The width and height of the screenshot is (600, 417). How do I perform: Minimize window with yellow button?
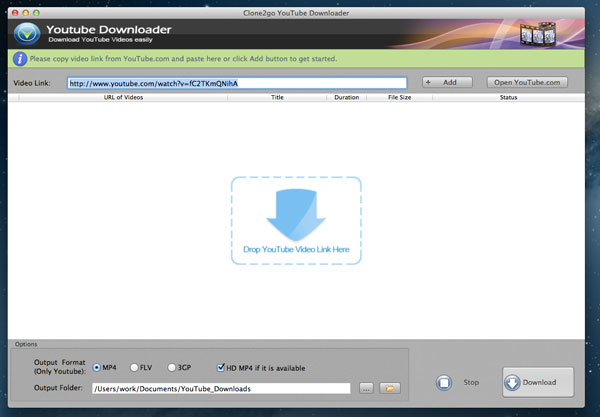[26, 13]
